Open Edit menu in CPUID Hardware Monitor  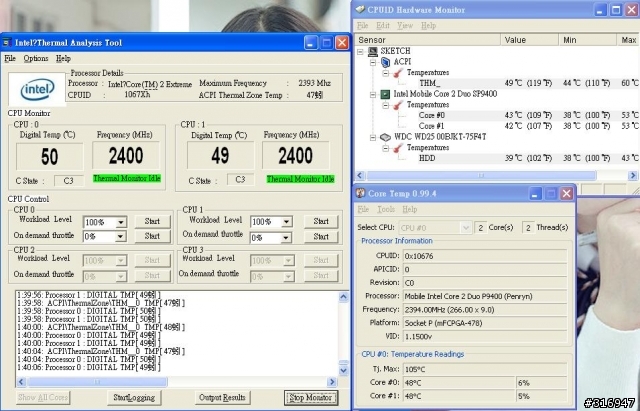click(383, 25)
